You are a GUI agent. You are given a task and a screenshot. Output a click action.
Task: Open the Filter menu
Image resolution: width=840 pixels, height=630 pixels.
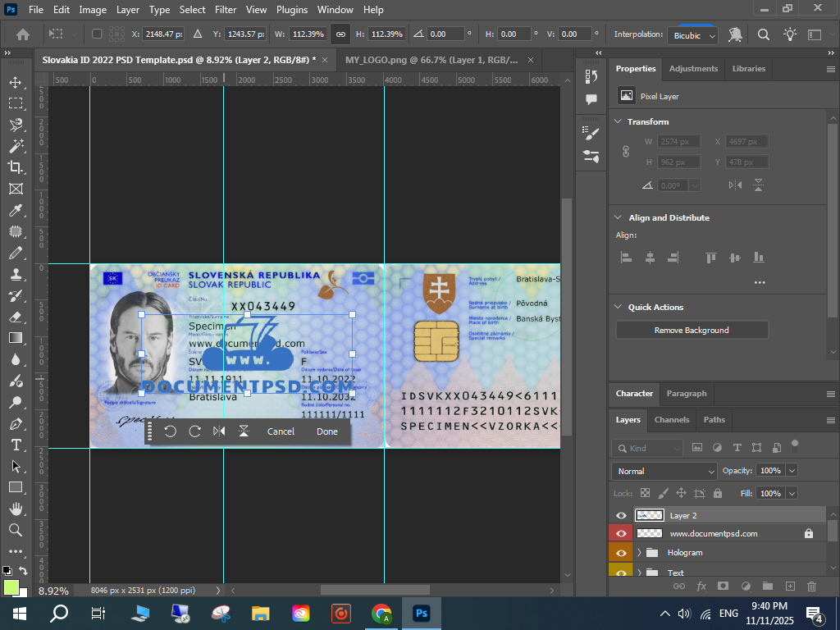(226, 10)
